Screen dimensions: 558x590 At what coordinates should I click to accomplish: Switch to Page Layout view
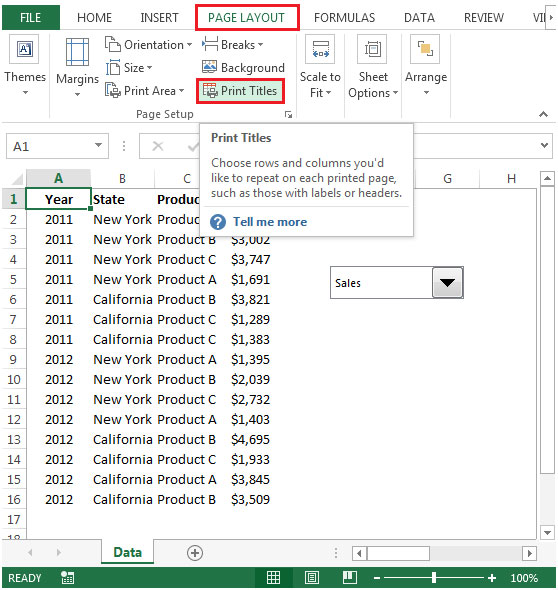tap(312, 577)
